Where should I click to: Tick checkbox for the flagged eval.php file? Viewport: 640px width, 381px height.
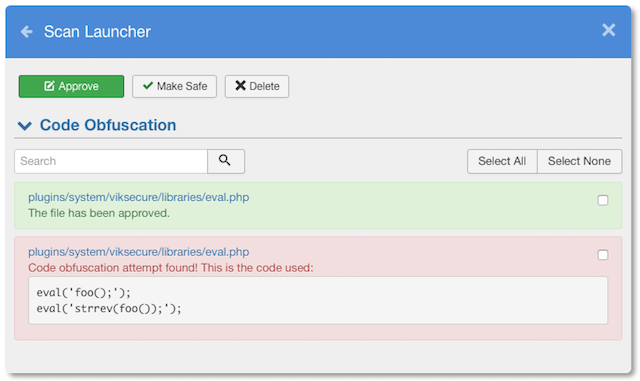[x=602, y=255]
